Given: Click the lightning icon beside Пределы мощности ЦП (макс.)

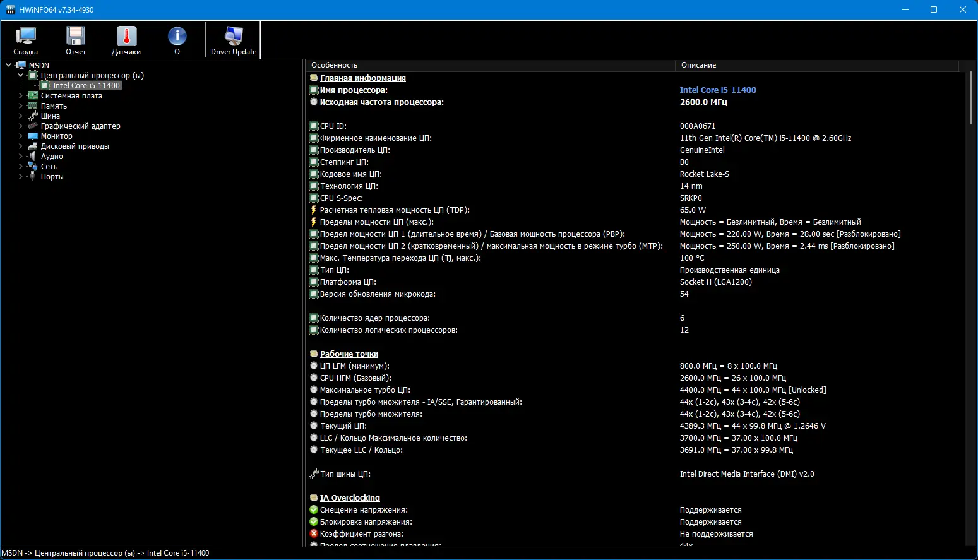Looking at the screenshot, I should [x=314, y=222].
